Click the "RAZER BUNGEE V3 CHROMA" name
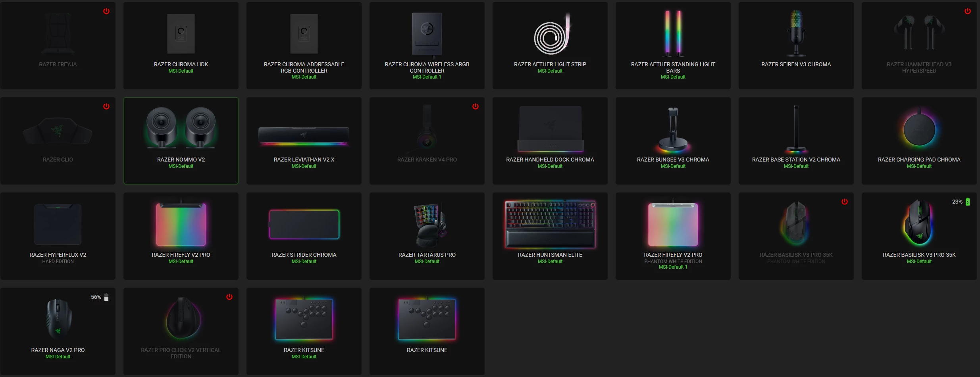Image resolution: width=980 pixels, height=377 pixels. tap(673, 160)
